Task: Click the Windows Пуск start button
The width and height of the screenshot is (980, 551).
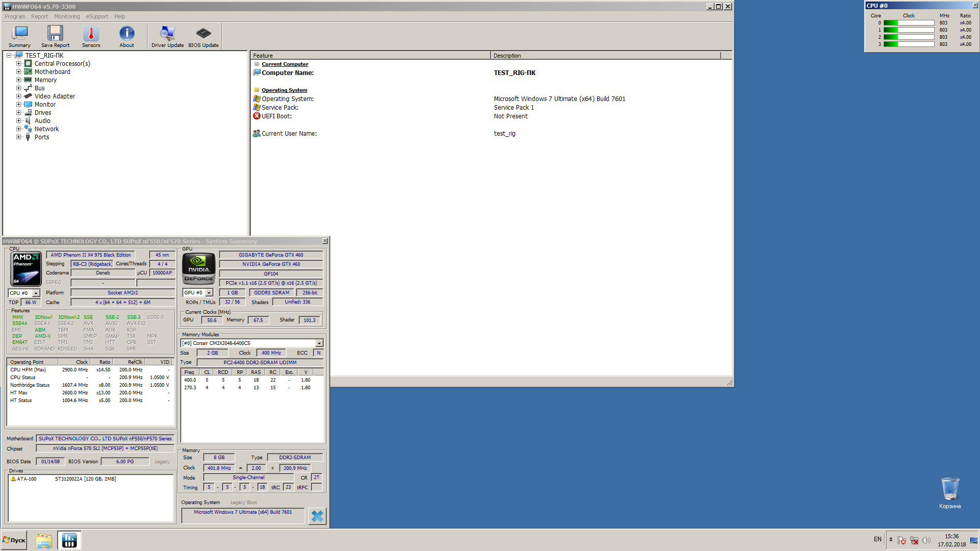Action: tap(14, 540)
